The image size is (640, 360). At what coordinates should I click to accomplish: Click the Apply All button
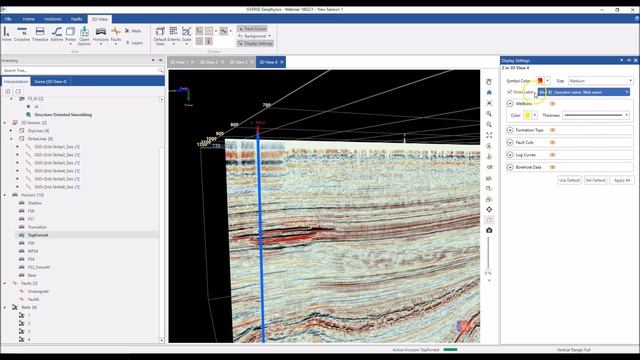coord(622,180)
